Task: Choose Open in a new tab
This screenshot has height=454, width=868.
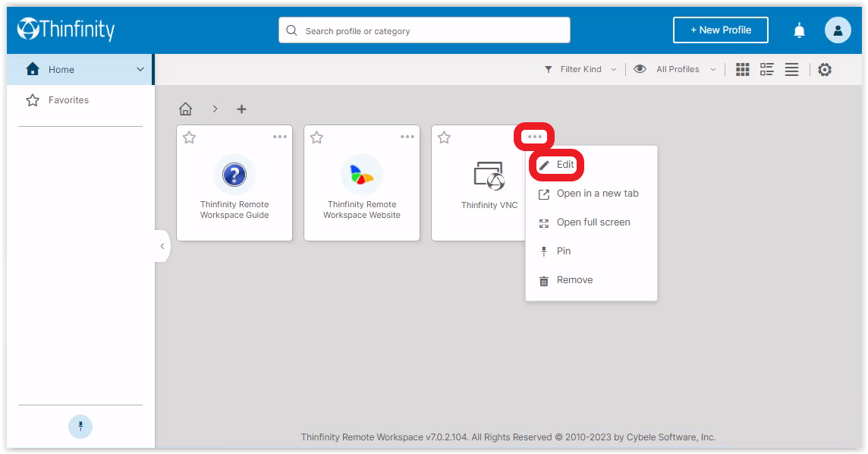Action: click(x=590, y=194)
